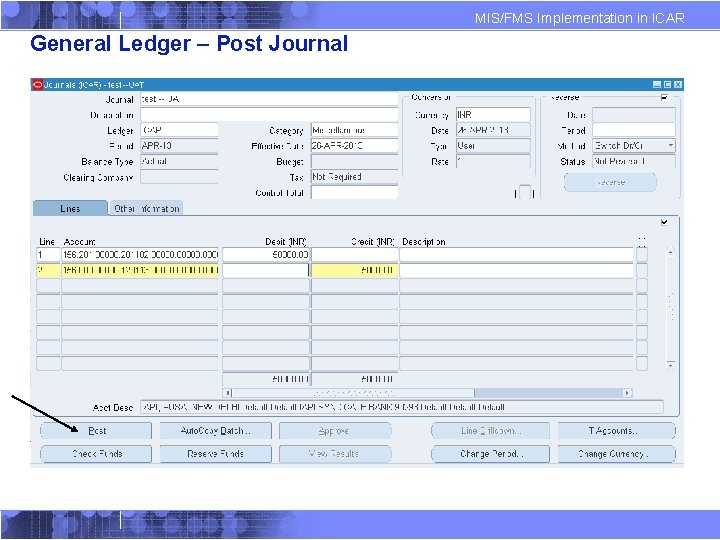Click total debit field below lines

point(265,379)
